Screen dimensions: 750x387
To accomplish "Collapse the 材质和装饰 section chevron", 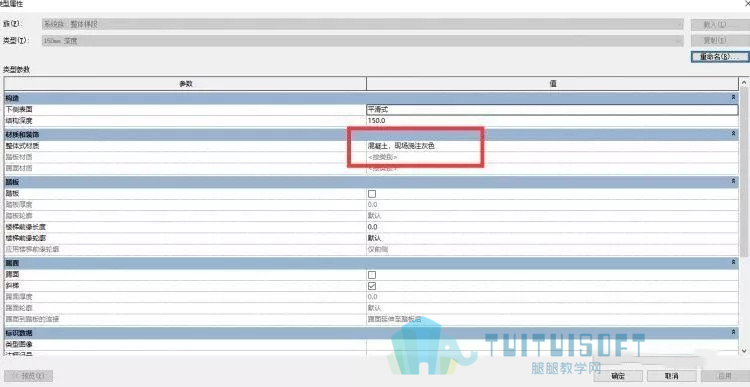I will coord(733,134).
